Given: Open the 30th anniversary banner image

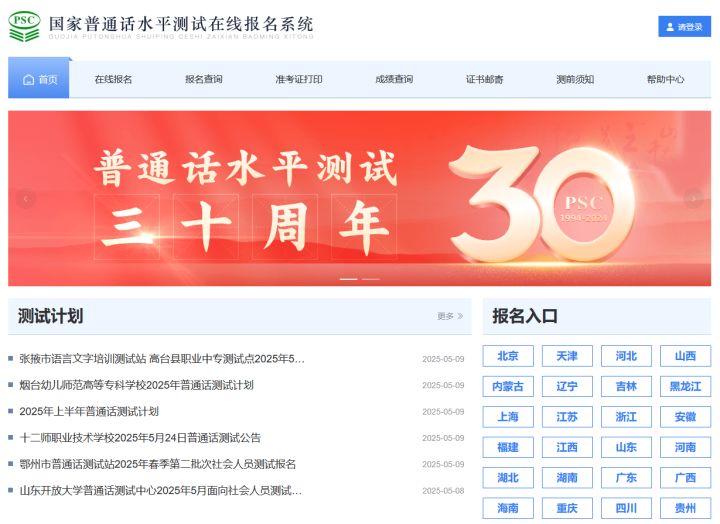Looking at the screenshot, I should [x=360, y=198].
